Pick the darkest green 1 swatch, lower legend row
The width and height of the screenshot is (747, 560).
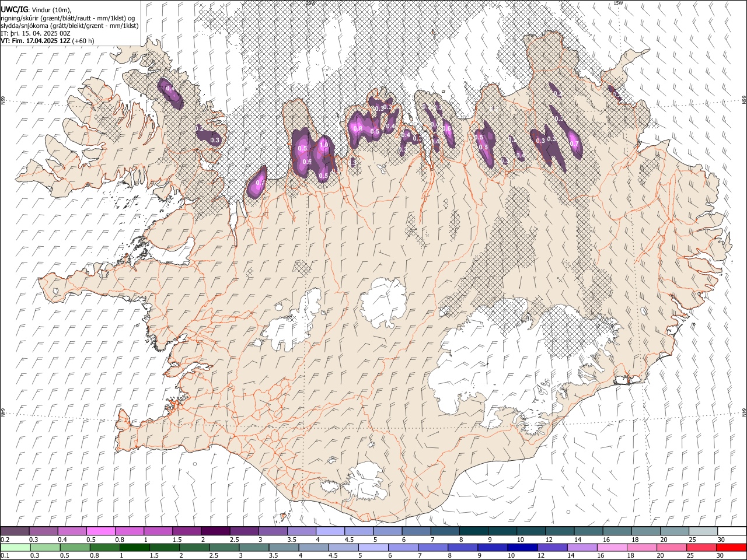coord(135,547)
